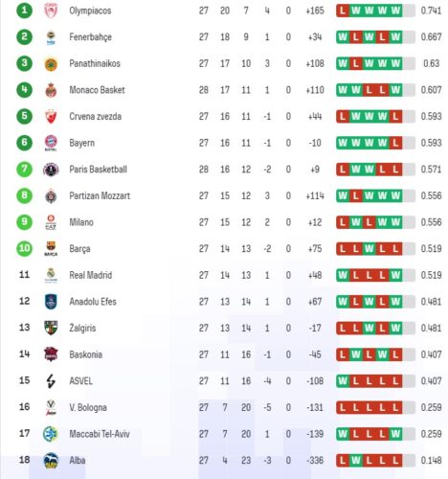This screenshot has width=448, height=479.
Task: Click the Žalgiris shield logo
Action: [x=51, y=328]
